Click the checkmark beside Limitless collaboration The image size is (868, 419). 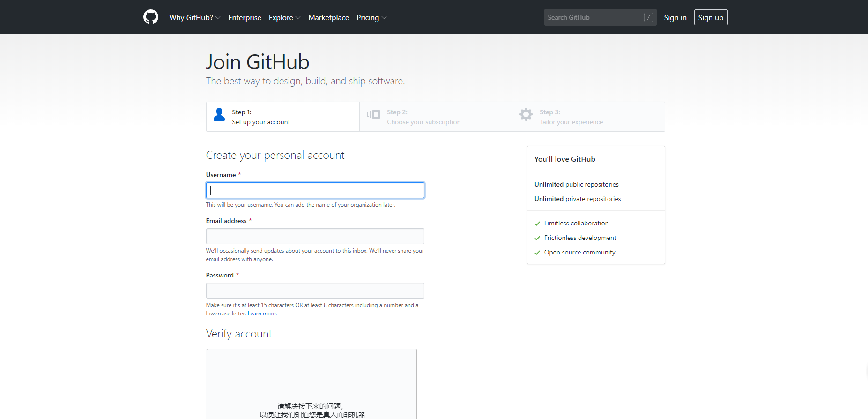point(537,224)
